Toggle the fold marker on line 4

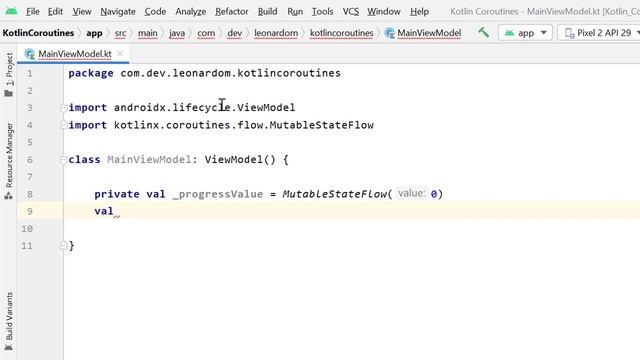63,125
